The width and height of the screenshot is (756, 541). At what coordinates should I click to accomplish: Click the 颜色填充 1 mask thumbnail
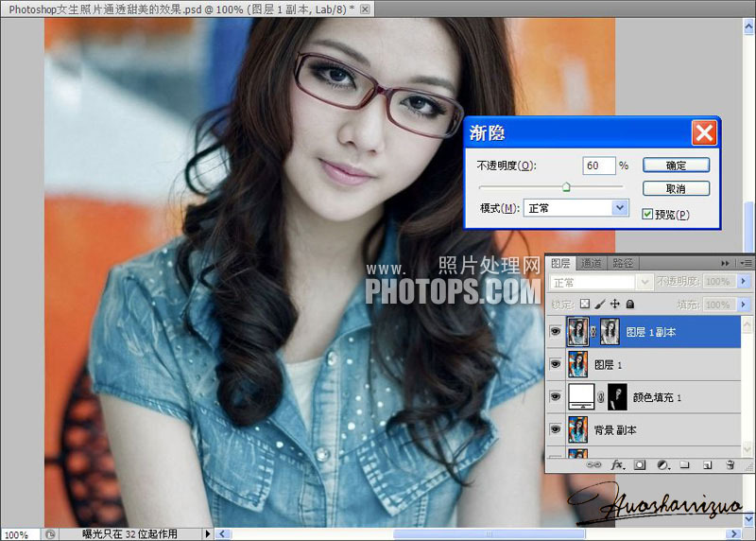tap(617, 396)
